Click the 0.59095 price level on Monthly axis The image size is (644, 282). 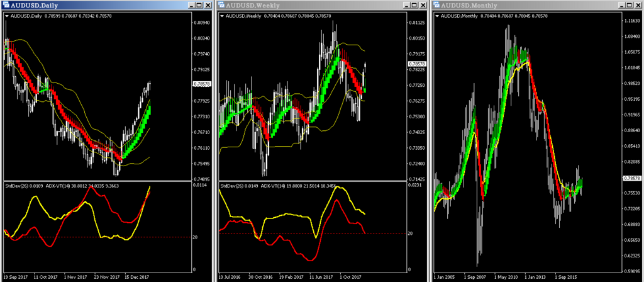click(x=632, y=271)
